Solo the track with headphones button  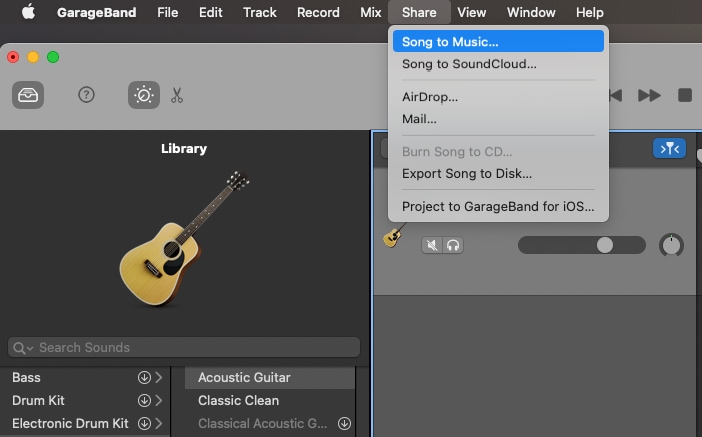(x=453, y=245)
